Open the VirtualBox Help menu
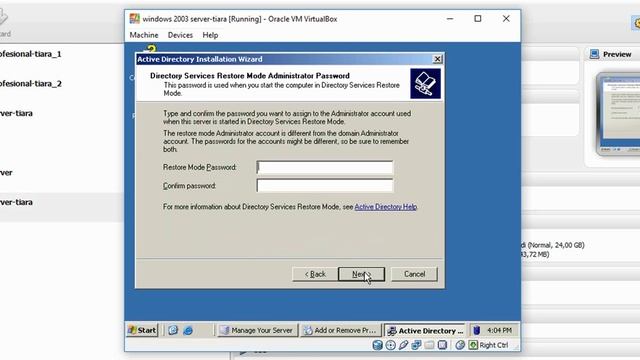Viewport: 640px width, 360px height. (210, 35)
